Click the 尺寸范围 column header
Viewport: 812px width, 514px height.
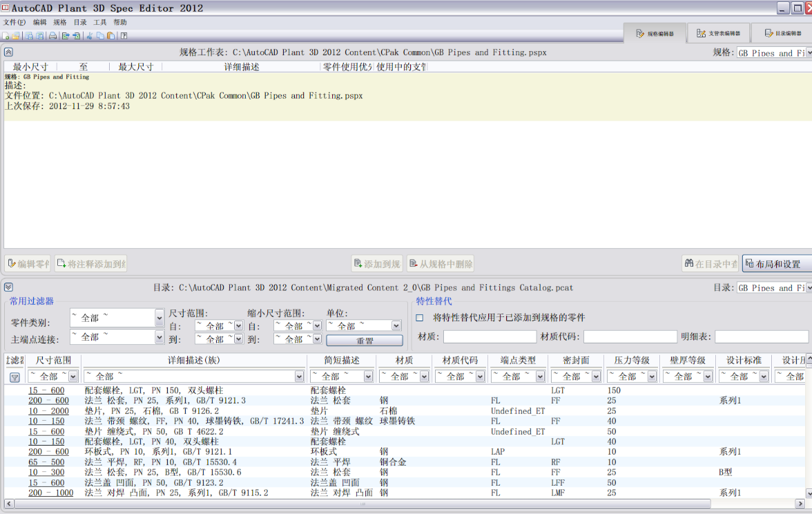(x=52, y=360)
